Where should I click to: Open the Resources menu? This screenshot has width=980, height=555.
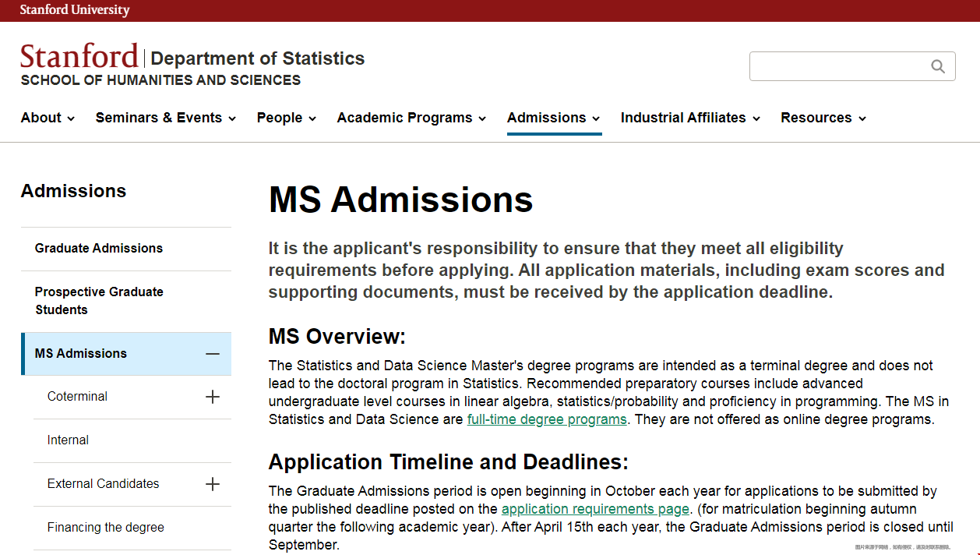click(x=823, y=118)
